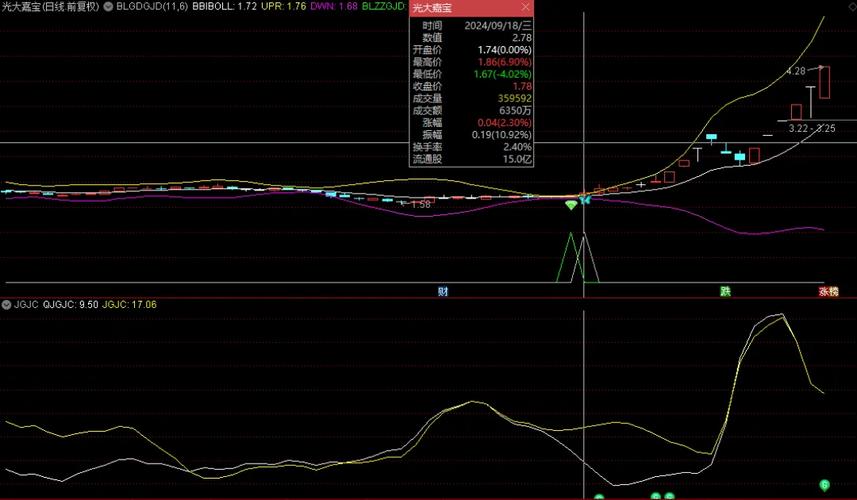Click the red 涨榜 event marker
The height and width of the screenshot is (500, 857).
pos(829,292)
